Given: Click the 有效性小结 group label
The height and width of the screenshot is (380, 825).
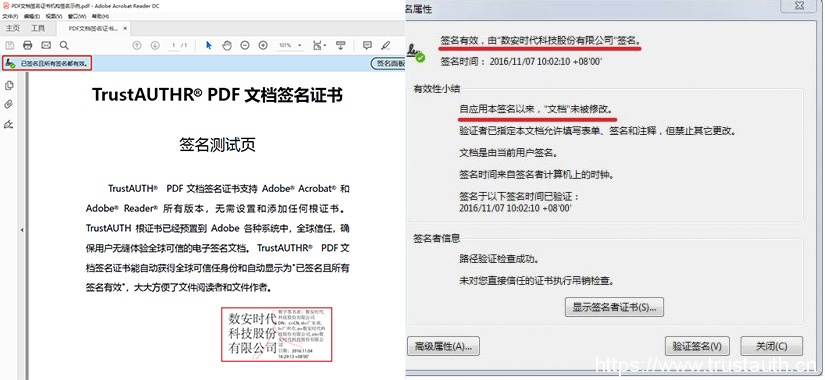Looking at the screenshot, I should pyautogui.click(x=437, y=89).
